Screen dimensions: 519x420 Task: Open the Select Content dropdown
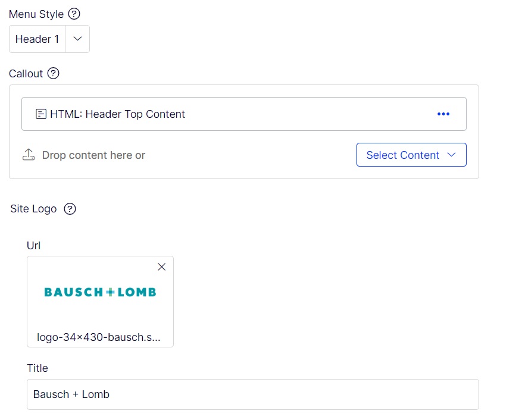tap(403, 155)
